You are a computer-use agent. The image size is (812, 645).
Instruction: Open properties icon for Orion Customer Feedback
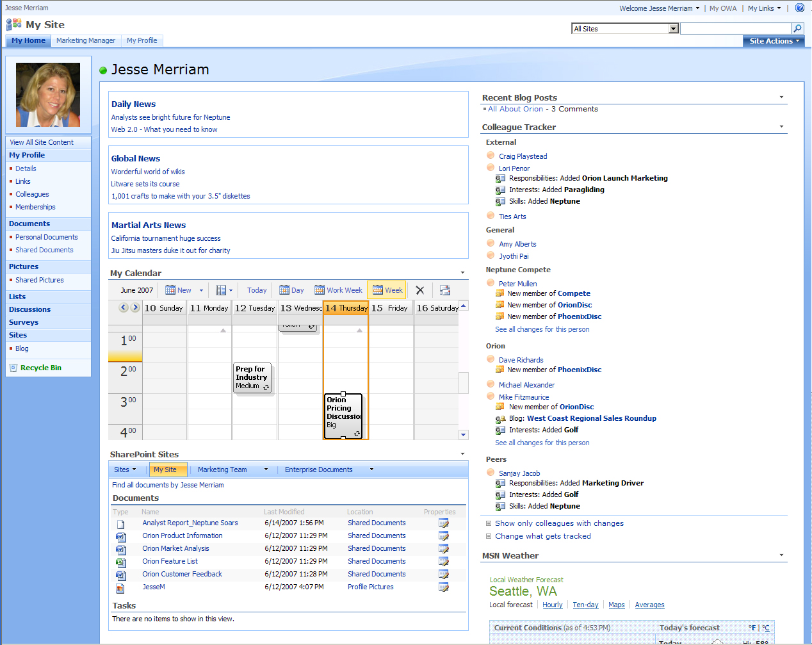coord(443,575)
